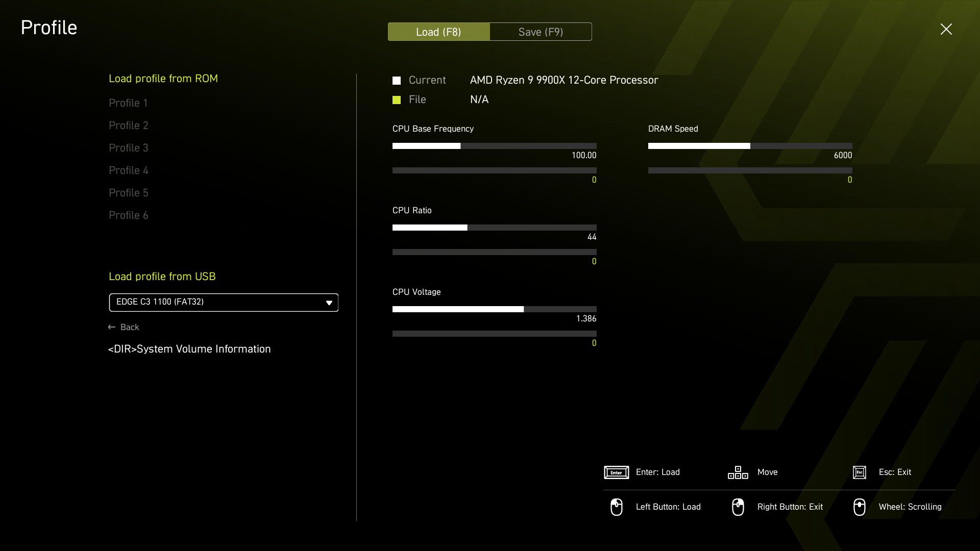Open the EDGE C3 1100 (FAT32) dropdown

(x=223, y=302)
